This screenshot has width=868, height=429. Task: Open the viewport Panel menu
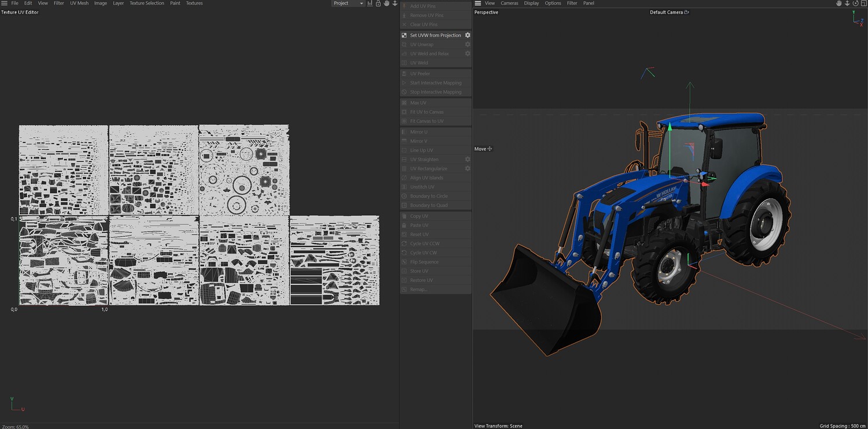click(589, 3)
